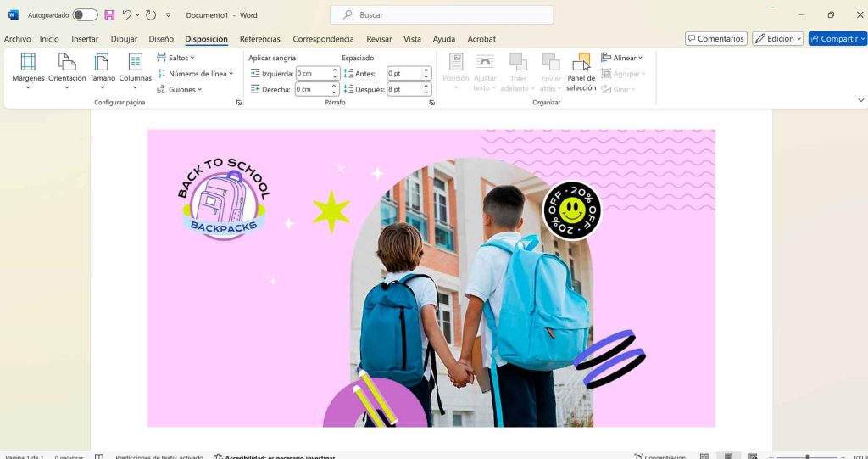
Task: Go to the Revisar tab
Action: point(379,39)
